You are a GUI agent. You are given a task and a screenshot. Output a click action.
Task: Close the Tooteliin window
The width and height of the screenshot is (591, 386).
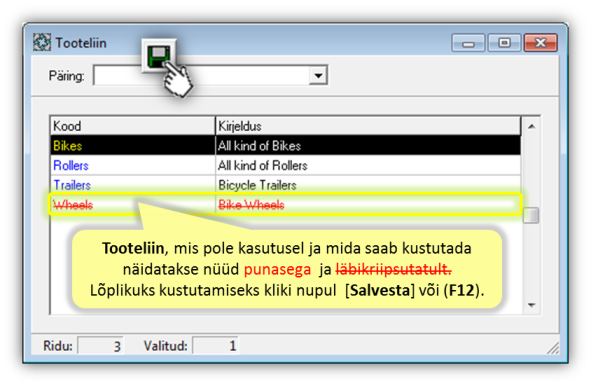coord(540,43)
